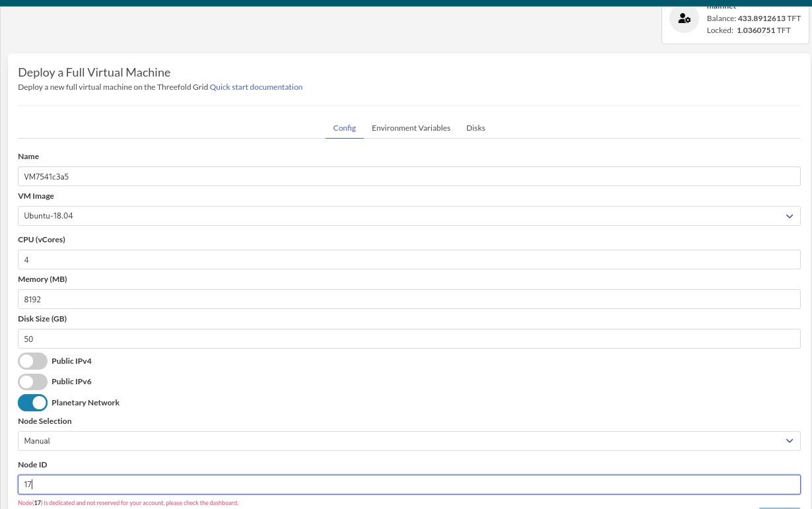812x509 pixels.
Task: Select the Config tab
Action: 344,127
